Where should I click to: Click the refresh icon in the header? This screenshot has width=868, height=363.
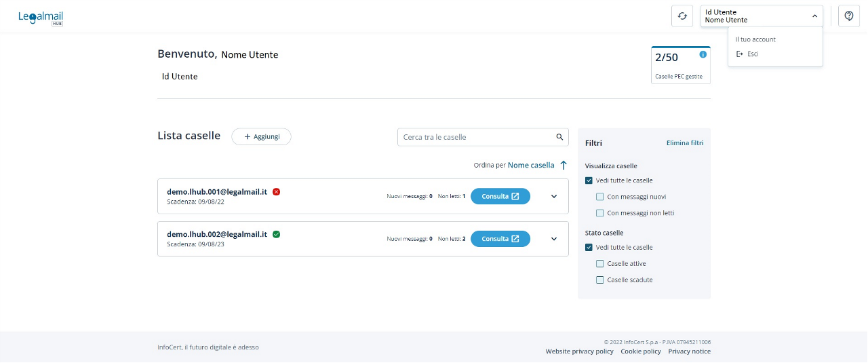click(x=682, y=16)
